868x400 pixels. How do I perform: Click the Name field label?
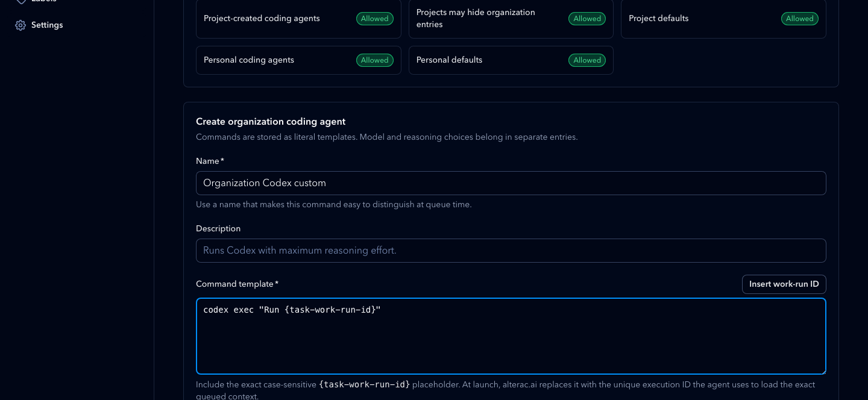(210, 161)
